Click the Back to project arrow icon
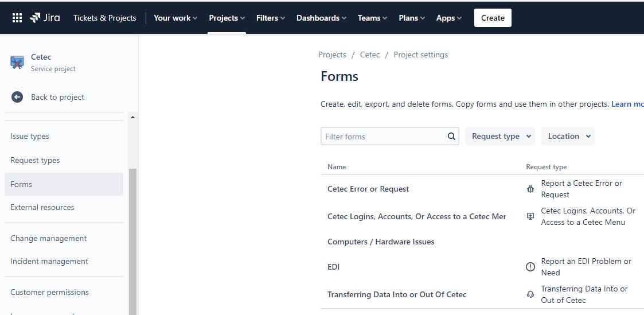 tap(17, 97)
